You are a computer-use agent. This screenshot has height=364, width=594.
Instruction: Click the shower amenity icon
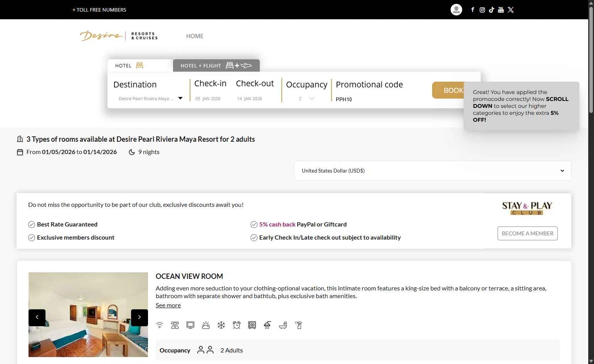[268, 325]
